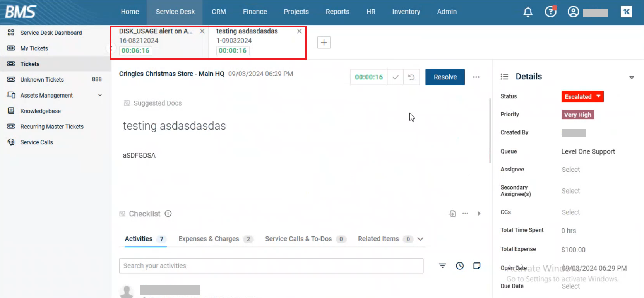Switch to Expenses & Charges tab

coord(209,239)
